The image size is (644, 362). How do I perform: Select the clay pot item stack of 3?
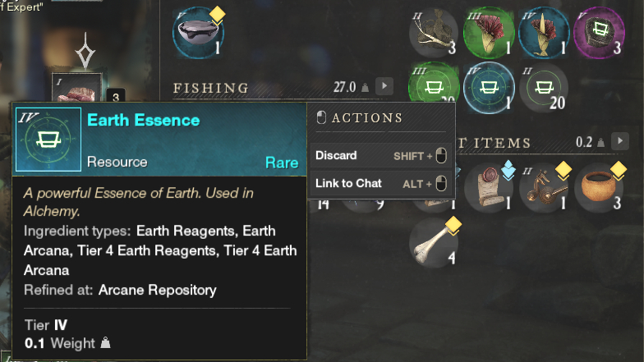click(x=599, y=187)
